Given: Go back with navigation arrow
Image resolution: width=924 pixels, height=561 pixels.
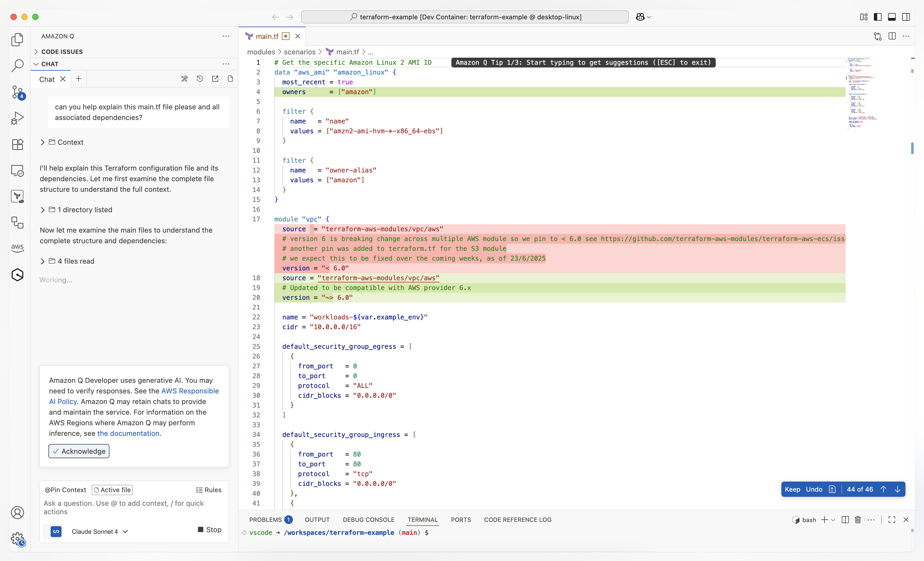Looking at the screenshot, I should click(x=275, y=17).
